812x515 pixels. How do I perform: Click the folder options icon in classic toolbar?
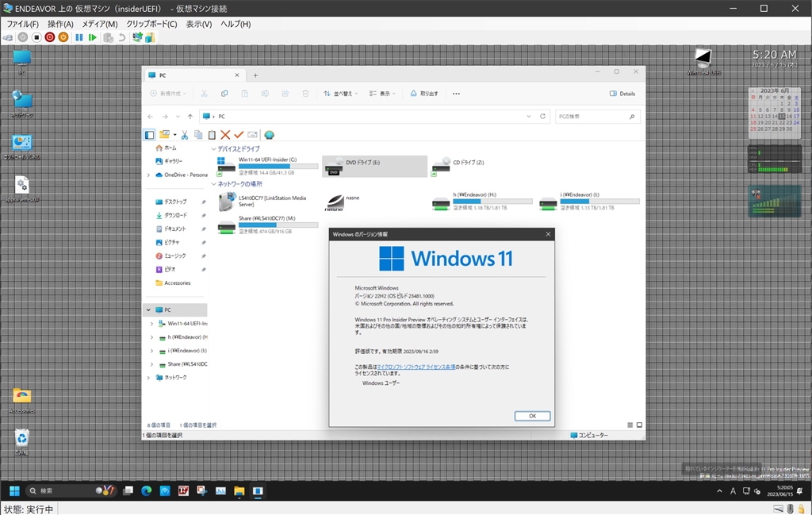tap(165, 135)
